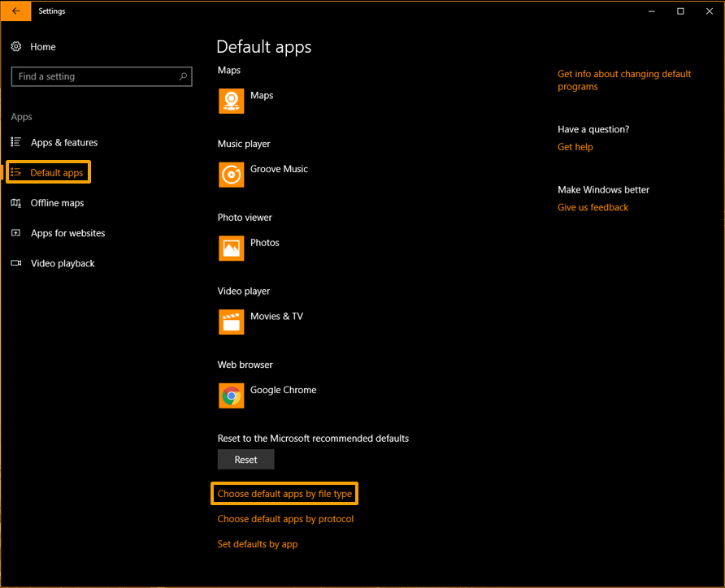Open Choose default apps by protocol
Screen dimensions: 725x588
(x=285, y=519)
